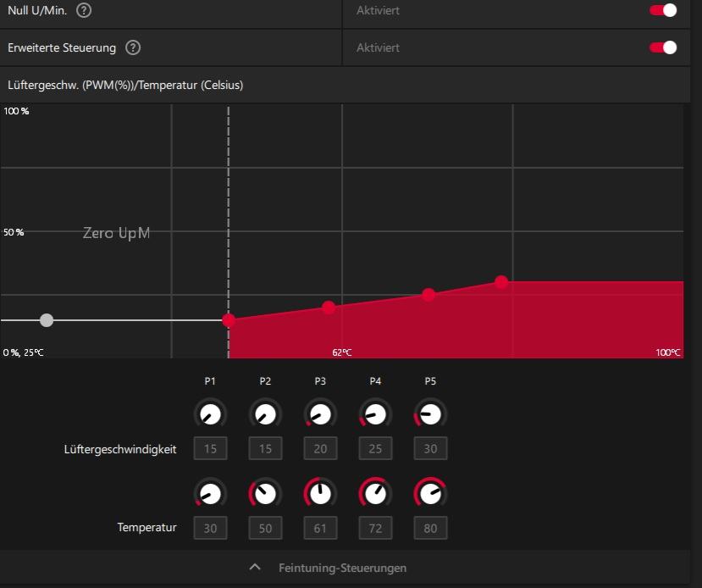This screenshot has height=588, width=702.
Task: Click the Lüftergeschwindigkeit row label
Action: click(120, 449)
